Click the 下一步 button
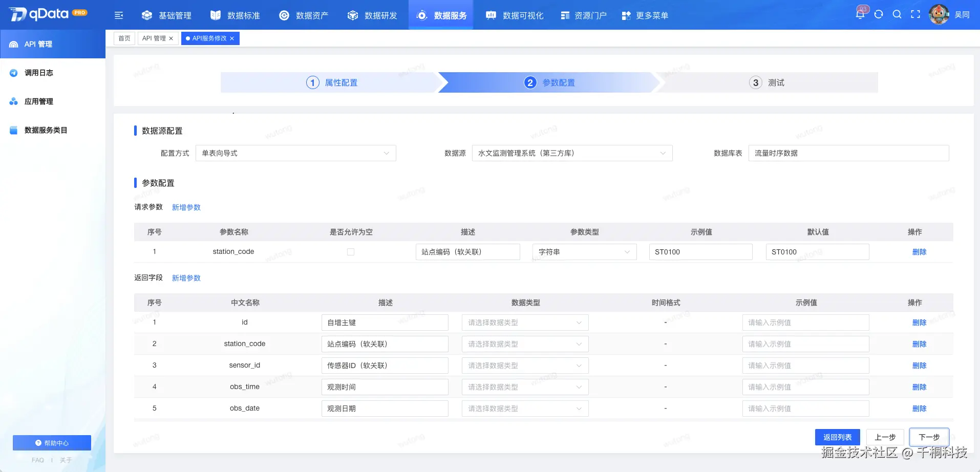 click(929, 437)
